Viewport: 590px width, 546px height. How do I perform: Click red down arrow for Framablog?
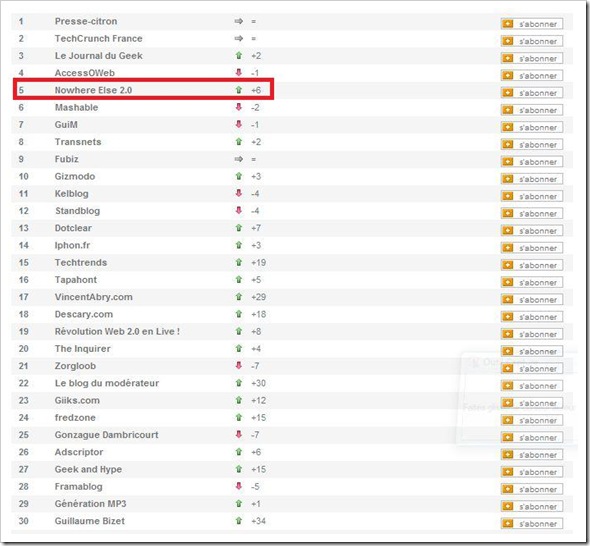[x=239, y=486]
